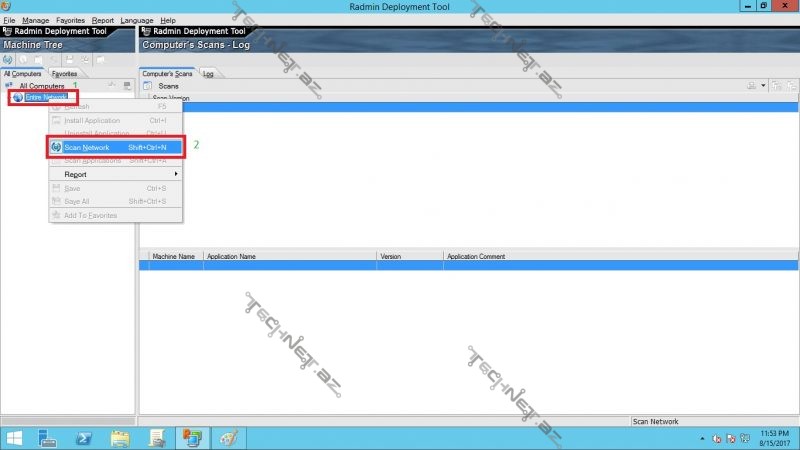Open the Report menu in menu bar
This screenshot has width=800, height=450.
(x=103, y=20)
